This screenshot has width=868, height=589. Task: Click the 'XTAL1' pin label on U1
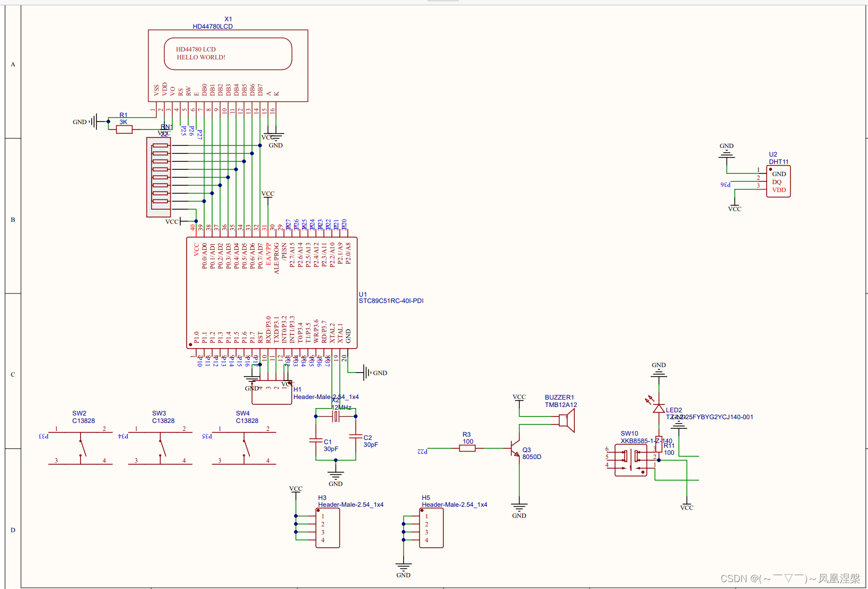340,333
